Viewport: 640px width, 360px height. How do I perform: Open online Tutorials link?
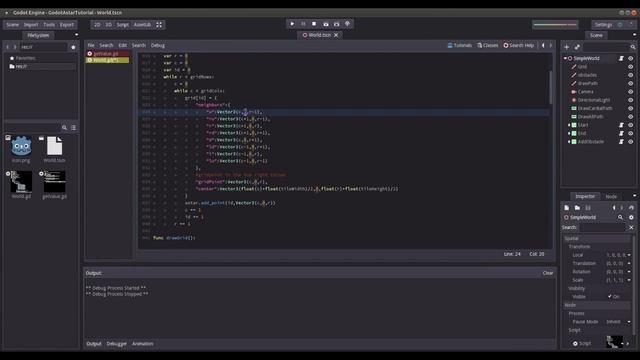tap(460, 45)
